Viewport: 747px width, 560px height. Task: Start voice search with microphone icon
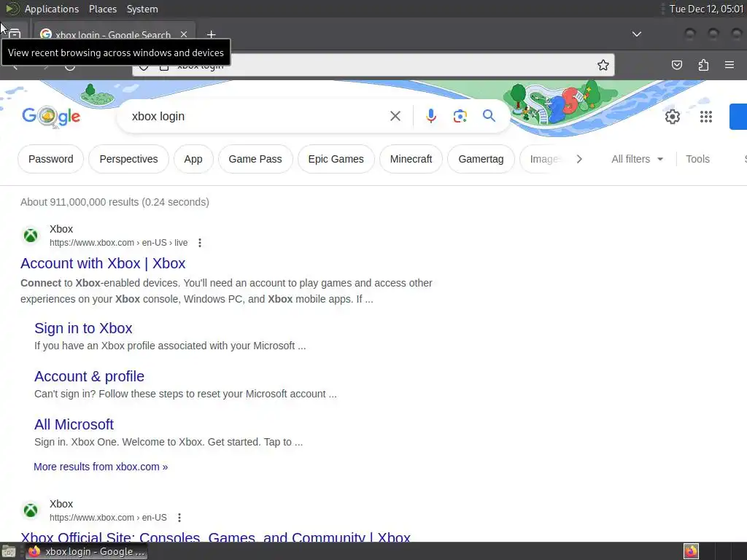click(430, 116)
